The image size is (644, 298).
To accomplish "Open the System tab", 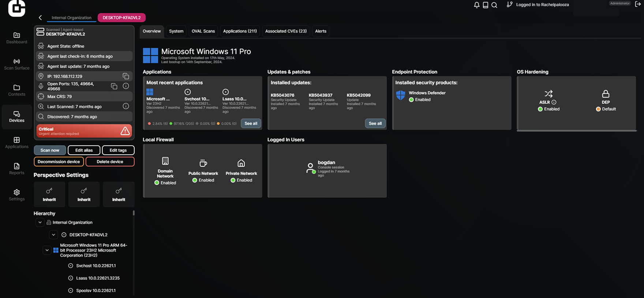I will point(176,31).
